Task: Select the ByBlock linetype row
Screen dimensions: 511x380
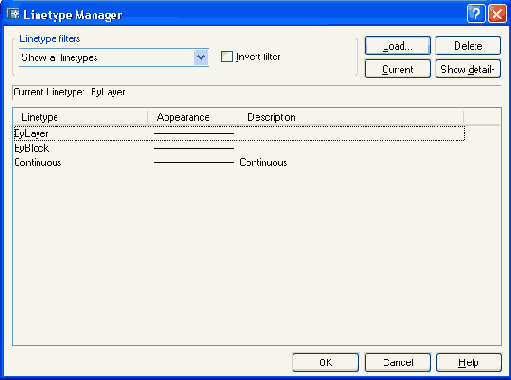Action: point(239,148)
